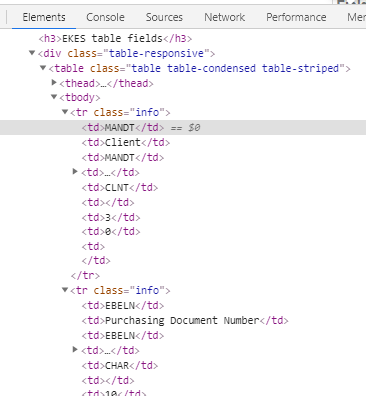
Task: Click the 'table-responsive' class value
Action: tap(156, 53)
